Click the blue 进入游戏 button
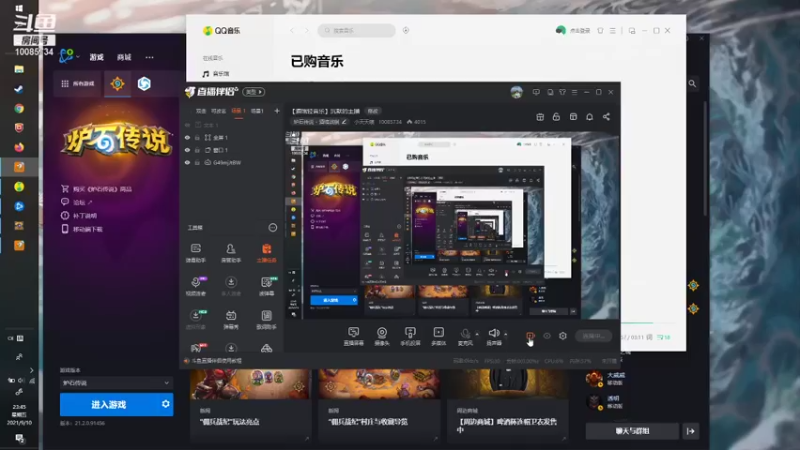 point(108,404)
